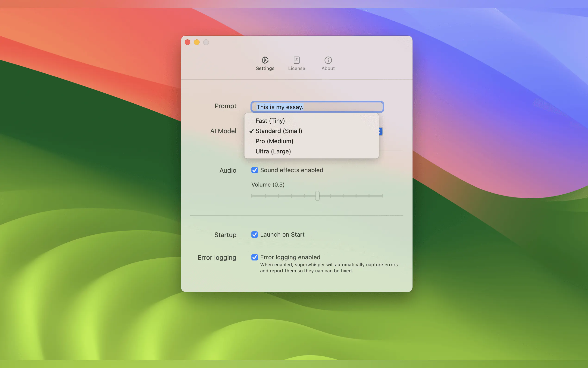
Task: Choose Fast (Tiny) model option
Action: point(270,121)
